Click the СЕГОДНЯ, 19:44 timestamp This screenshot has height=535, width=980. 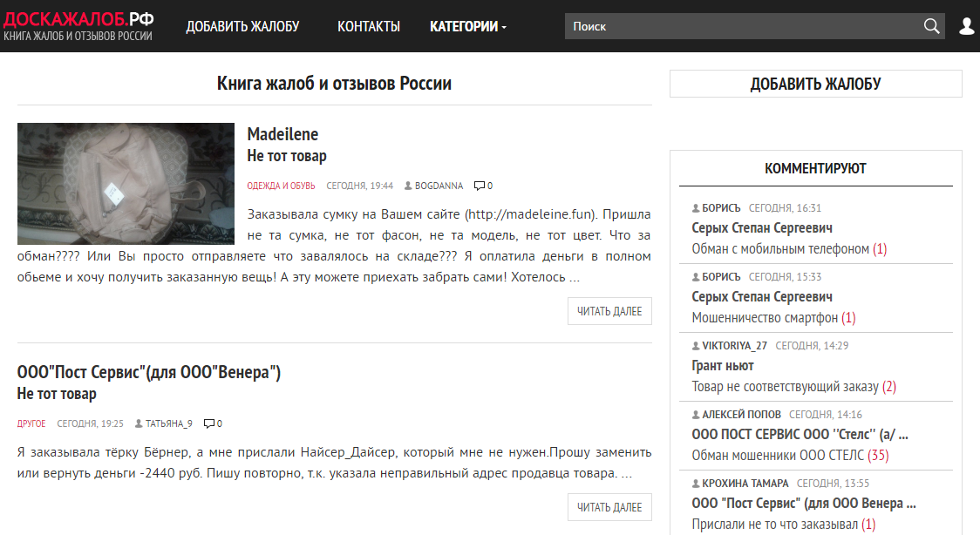(x=359, y=186)
